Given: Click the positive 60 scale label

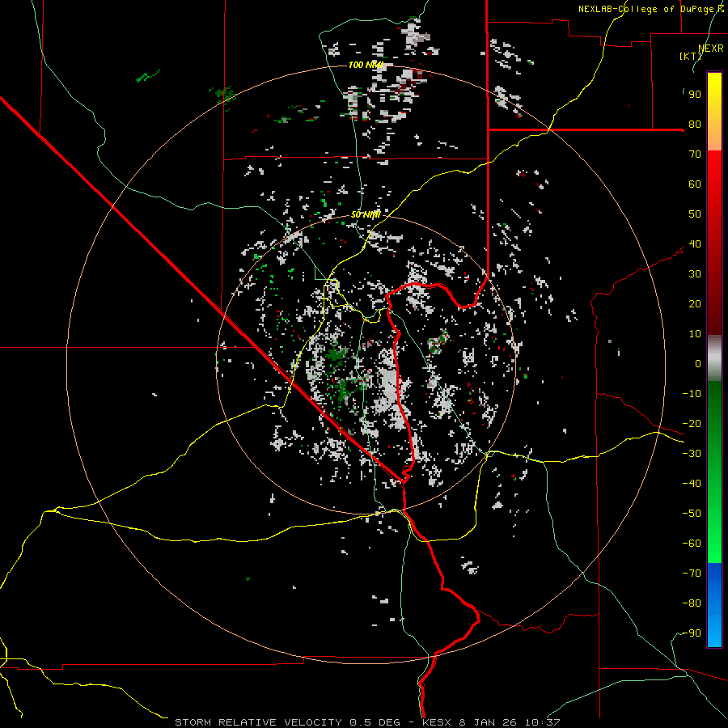Looking at the screenshot, I should (x=695, y=184).
